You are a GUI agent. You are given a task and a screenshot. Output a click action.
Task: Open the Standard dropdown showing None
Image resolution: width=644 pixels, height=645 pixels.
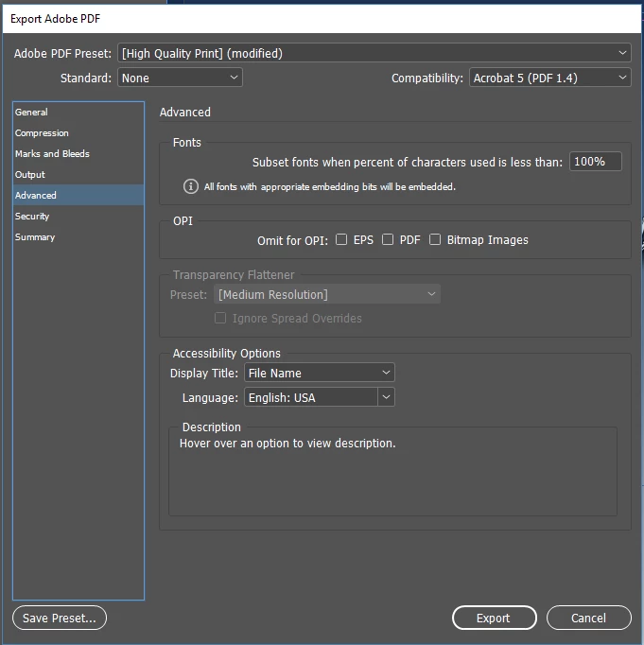pos(180,78)
